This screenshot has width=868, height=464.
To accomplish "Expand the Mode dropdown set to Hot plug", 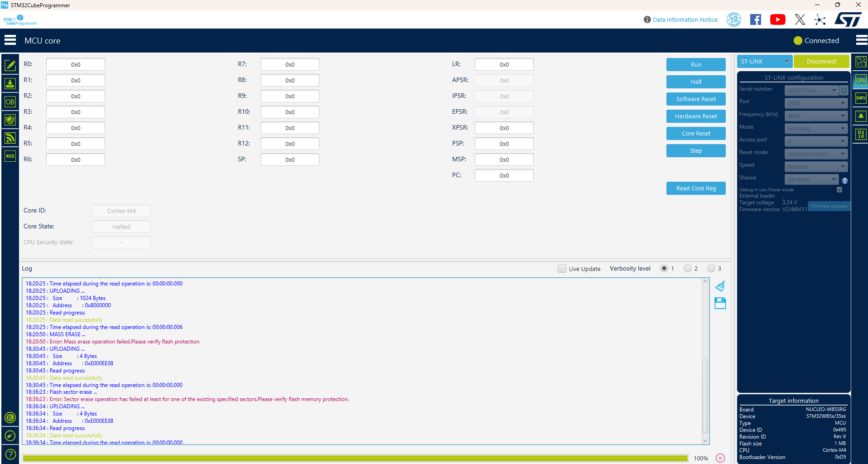I will click(815, 128).
